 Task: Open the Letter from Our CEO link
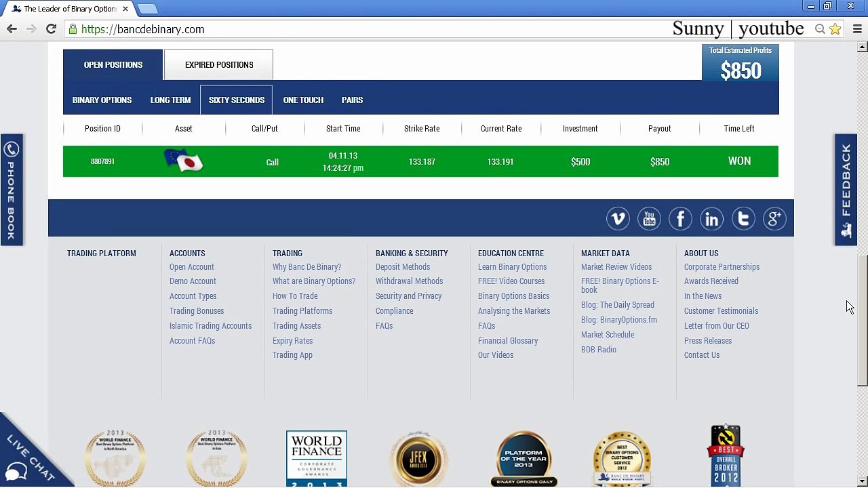click(717, 326)
